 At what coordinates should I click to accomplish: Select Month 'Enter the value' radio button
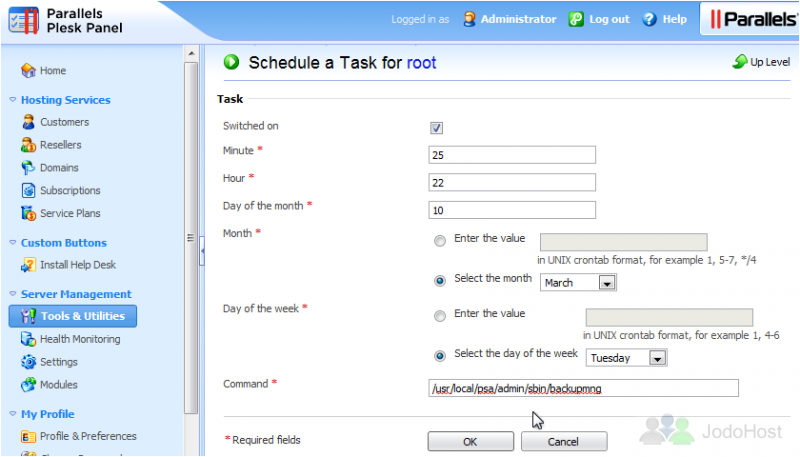coord(440,241)
